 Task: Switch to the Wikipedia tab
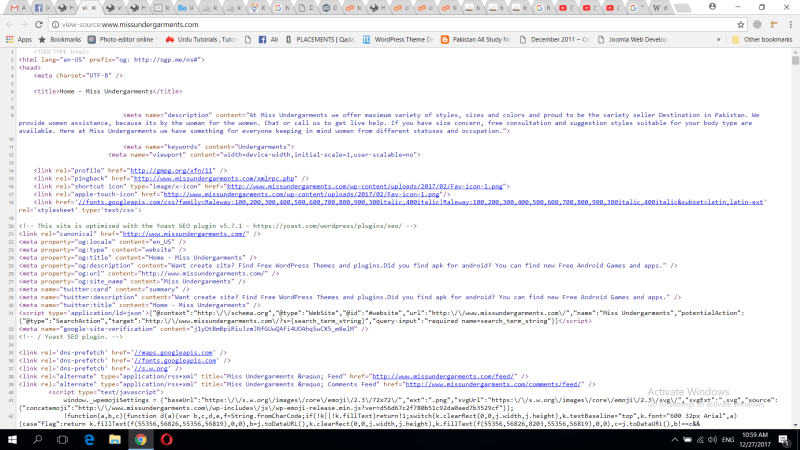[660, 8]
